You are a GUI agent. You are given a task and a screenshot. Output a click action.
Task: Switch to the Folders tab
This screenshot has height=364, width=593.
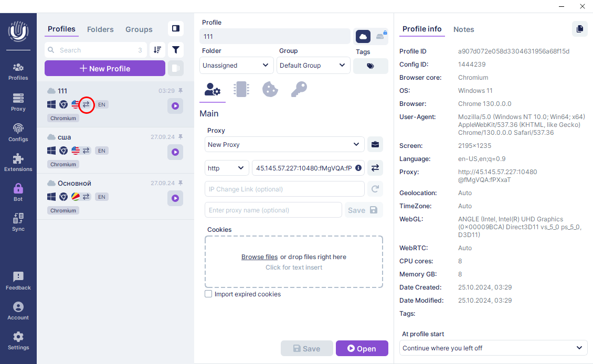100,29
